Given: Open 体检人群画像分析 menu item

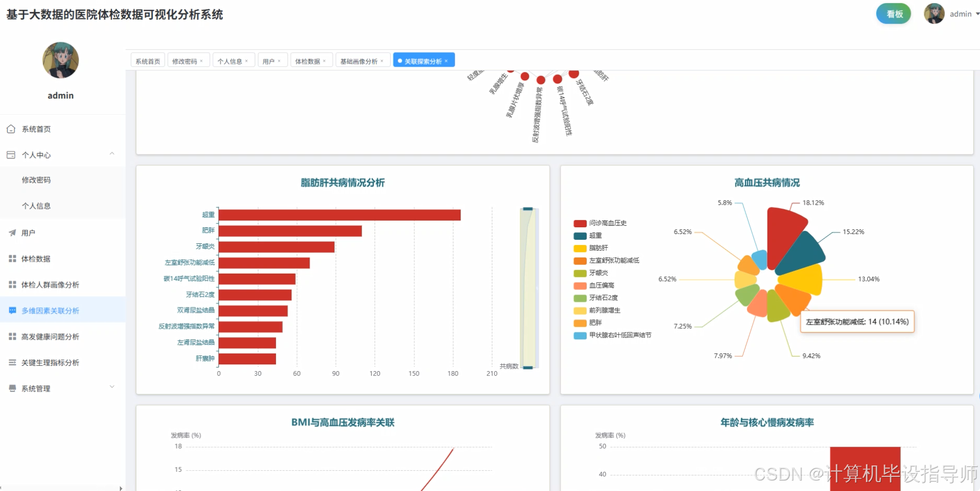Looking at the screenshot, I should click(x=63, y=285).
